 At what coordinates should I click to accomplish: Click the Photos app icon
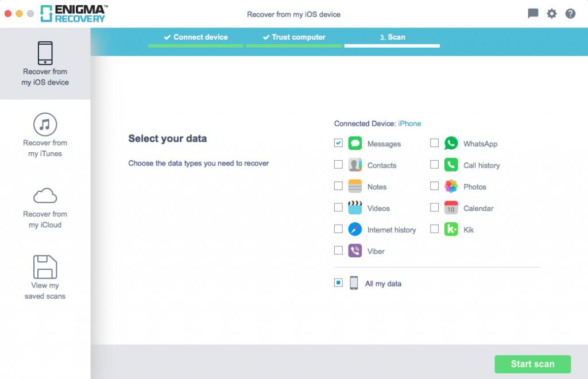coord(451,187)
